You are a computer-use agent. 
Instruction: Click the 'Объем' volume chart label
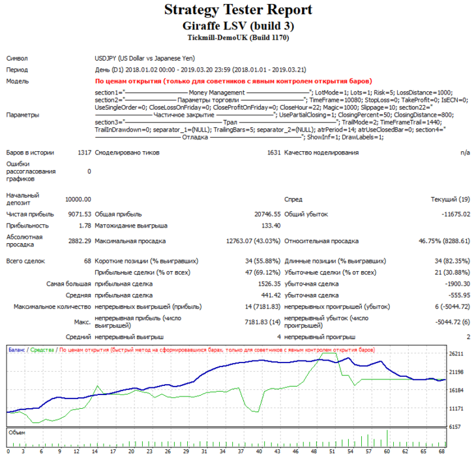(x=17, y=432)
